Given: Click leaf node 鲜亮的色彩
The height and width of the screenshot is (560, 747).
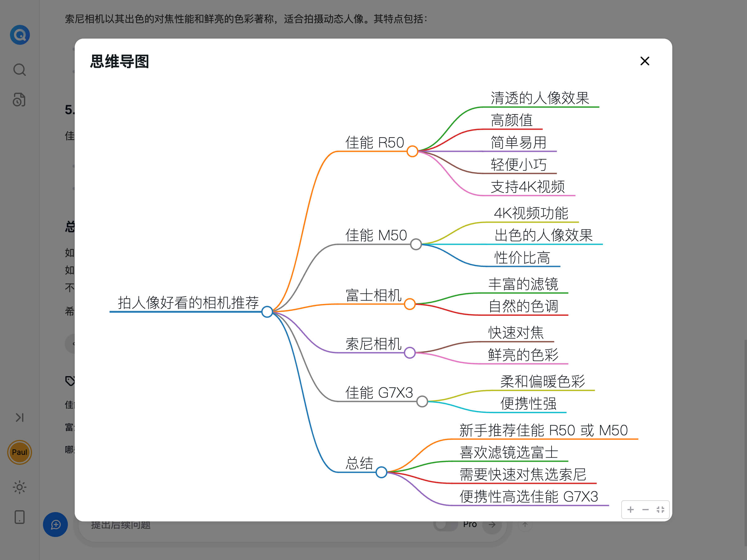Looking at the screenshot, I should [x=523, y=355].
